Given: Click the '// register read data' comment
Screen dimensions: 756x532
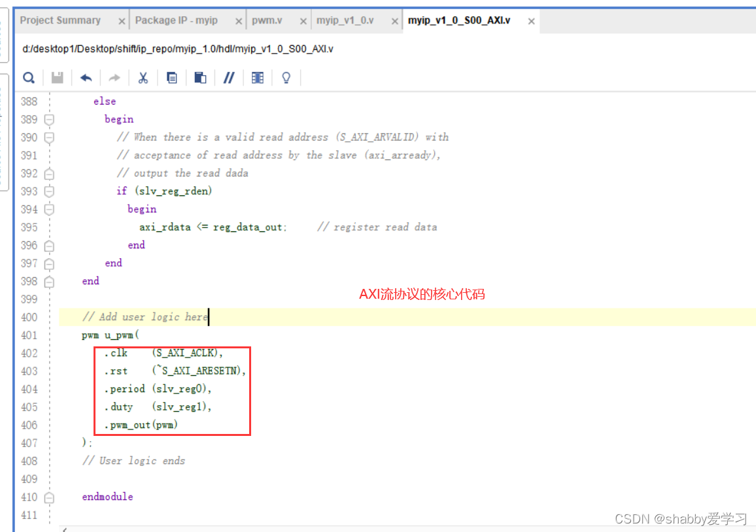Looking at the screenshot, I should point(377,227).
